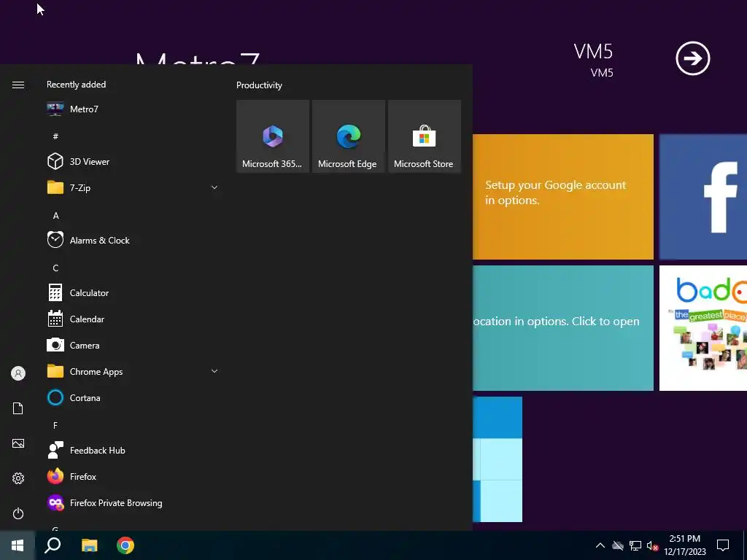Click the Metro7 next arrow button
Screen dimensions: 747x560
coord(693,58)
